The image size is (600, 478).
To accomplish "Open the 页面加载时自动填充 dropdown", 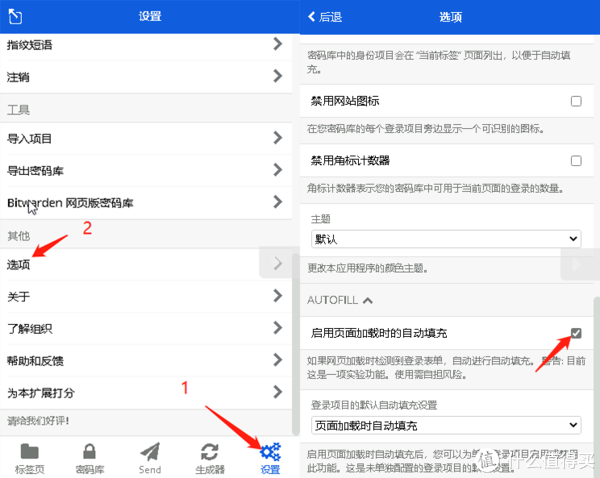I will pyautogui.click(x=446, y=425).
